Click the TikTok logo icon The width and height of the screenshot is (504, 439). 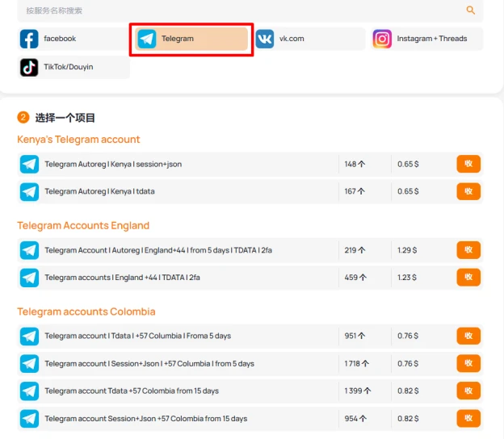(29, 68)
